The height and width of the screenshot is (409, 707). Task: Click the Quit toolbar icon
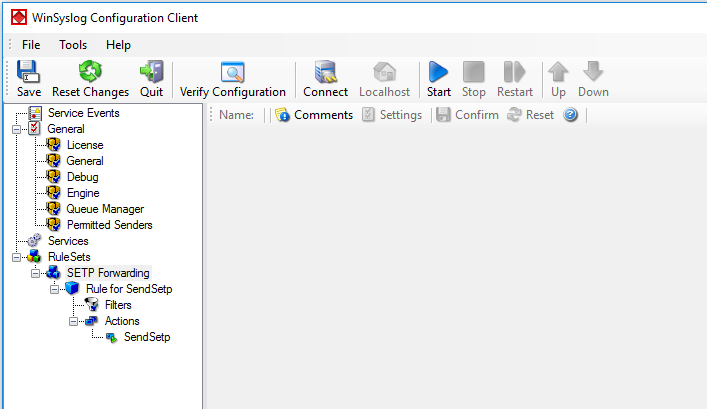point(152,72)
